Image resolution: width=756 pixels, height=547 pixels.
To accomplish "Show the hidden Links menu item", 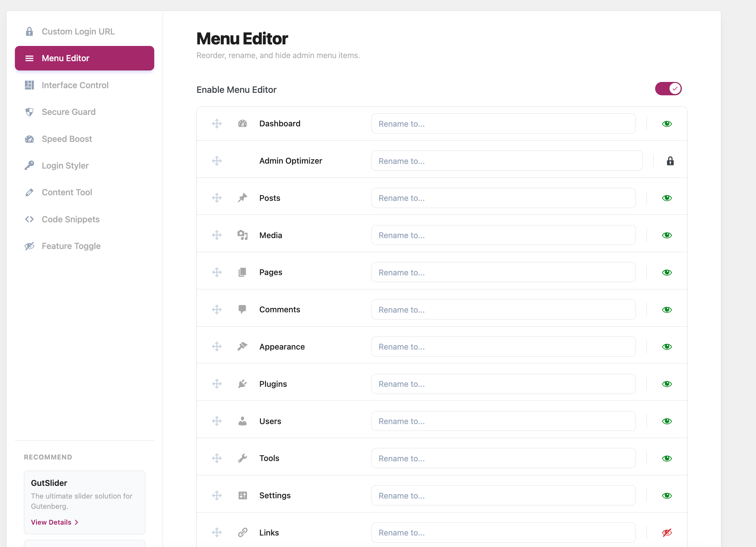I will click(x=667, y=533).
